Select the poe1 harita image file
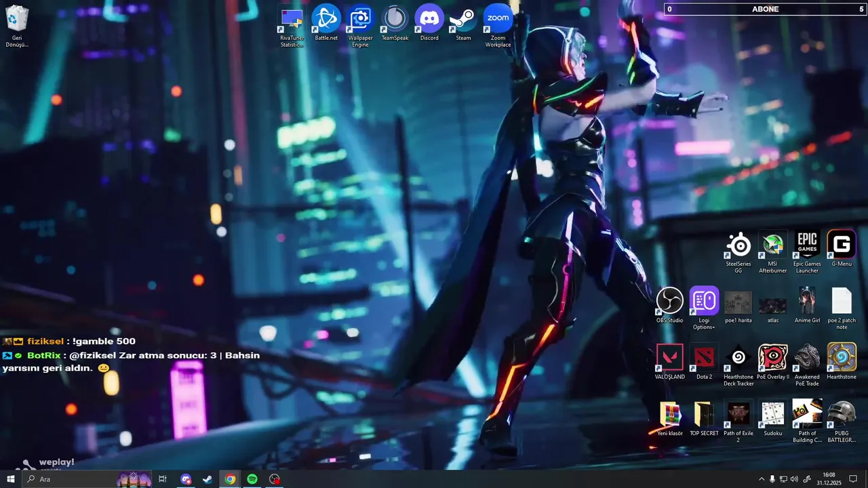 (738, 306)
